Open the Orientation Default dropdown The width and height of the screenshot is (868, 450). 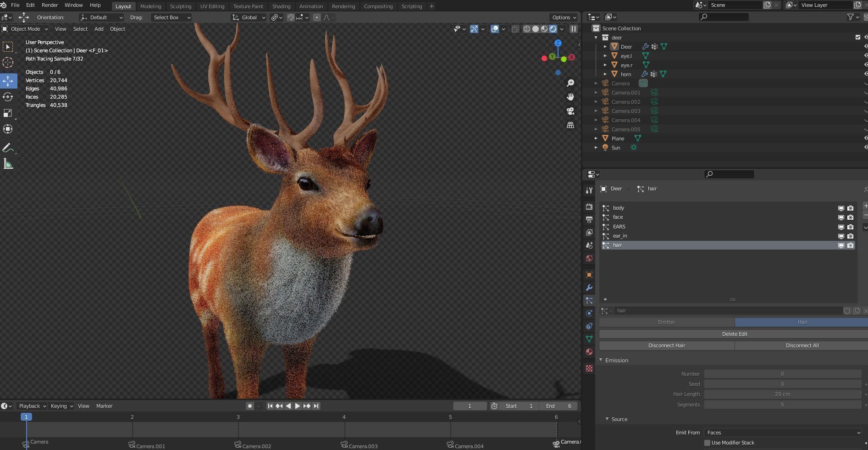click(x=101, y=17)
